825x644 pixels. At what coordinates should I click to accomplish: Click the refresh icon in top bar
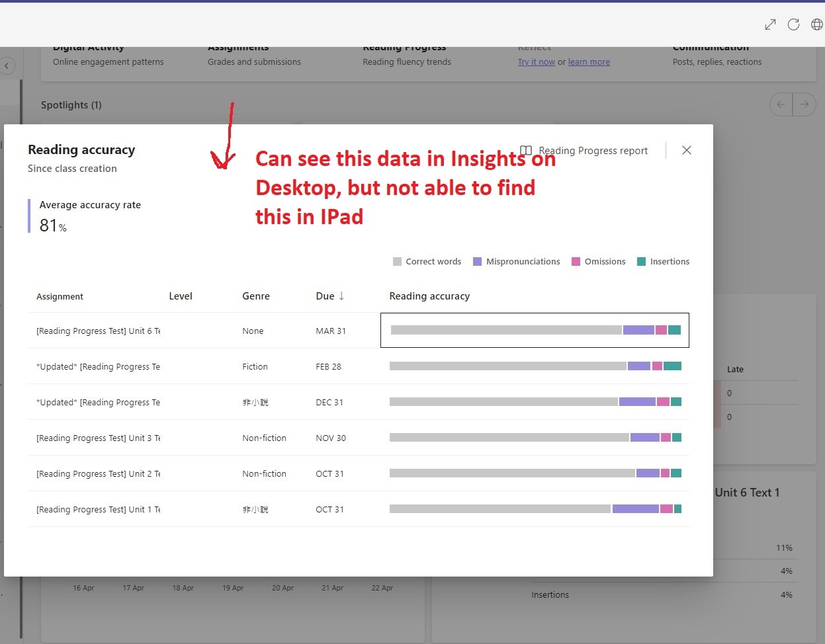click(x=793, y=24)
